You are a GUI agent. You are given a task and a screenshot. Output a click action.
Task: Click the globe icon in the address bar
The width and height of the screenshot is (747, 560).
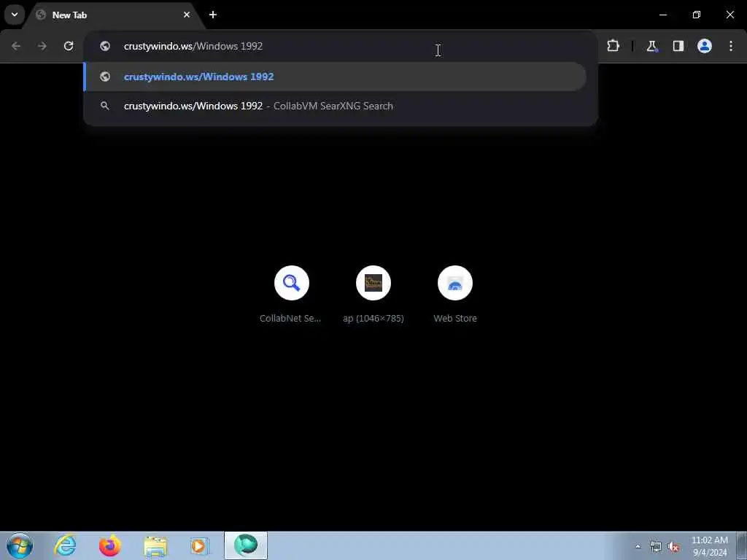[x=105, y=46]
